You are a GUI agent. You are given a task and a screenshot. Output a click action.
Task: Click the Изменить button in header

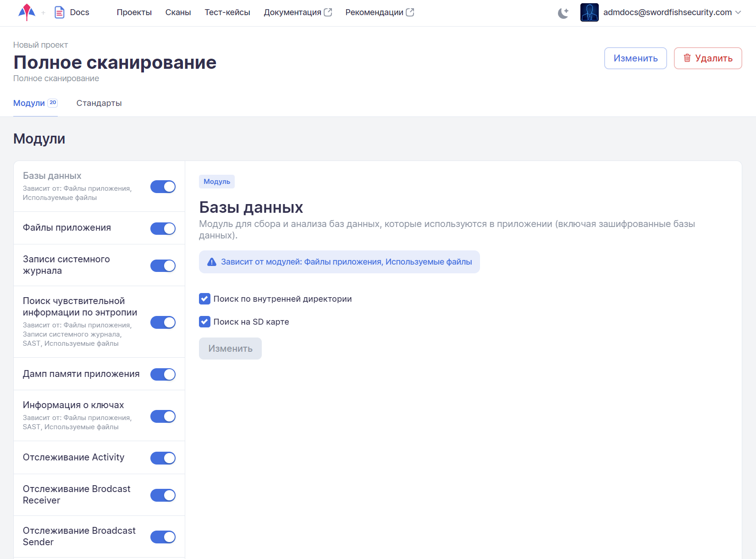[635, 58]
